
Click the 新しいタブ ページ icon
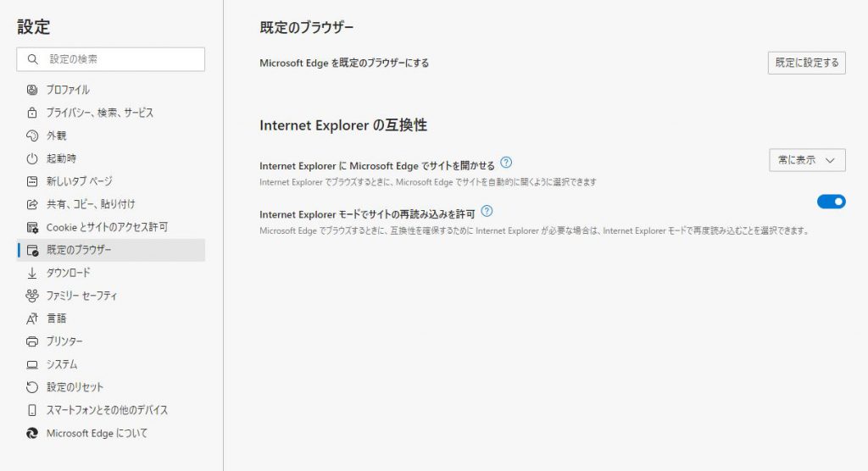[32, 181]
